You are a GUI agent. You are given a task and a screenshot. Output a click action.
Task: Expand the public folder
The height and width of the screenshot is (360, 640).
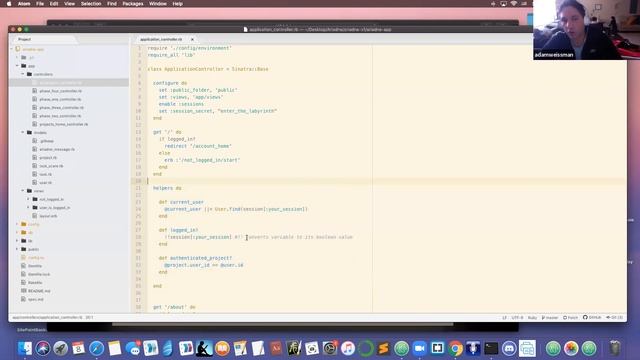[17, 249]
